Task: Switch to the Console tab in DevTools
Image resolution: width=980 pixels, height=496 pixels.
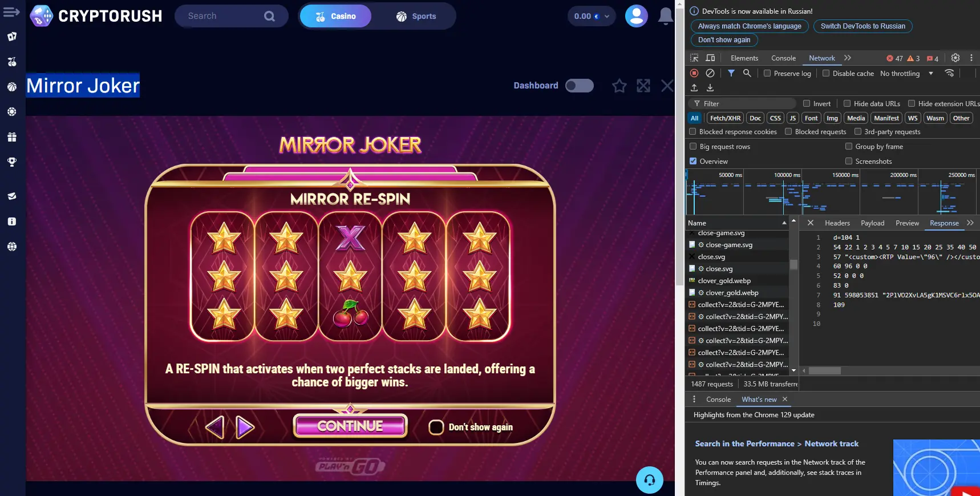Action: (x=783, y=58)
